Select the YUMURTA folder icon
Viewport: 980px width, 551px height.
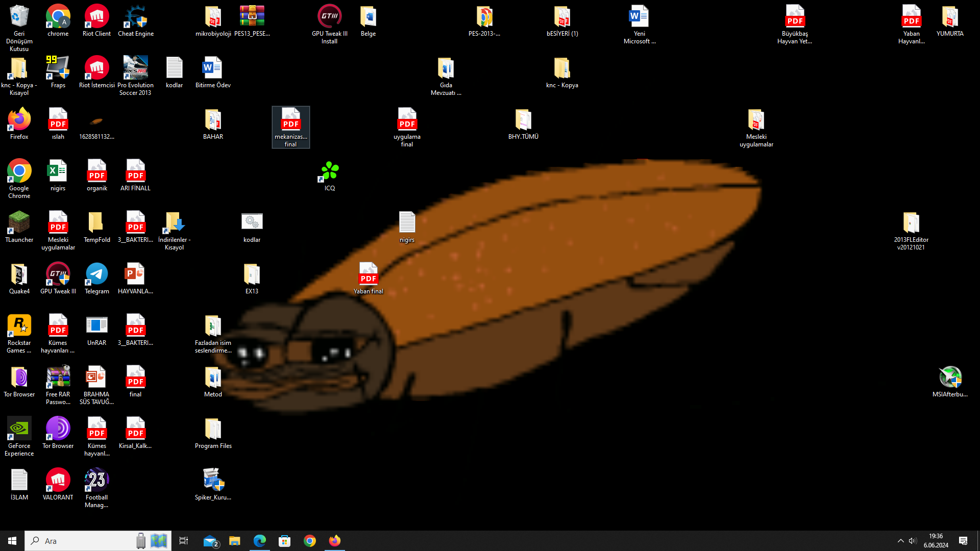click(950, 20)
